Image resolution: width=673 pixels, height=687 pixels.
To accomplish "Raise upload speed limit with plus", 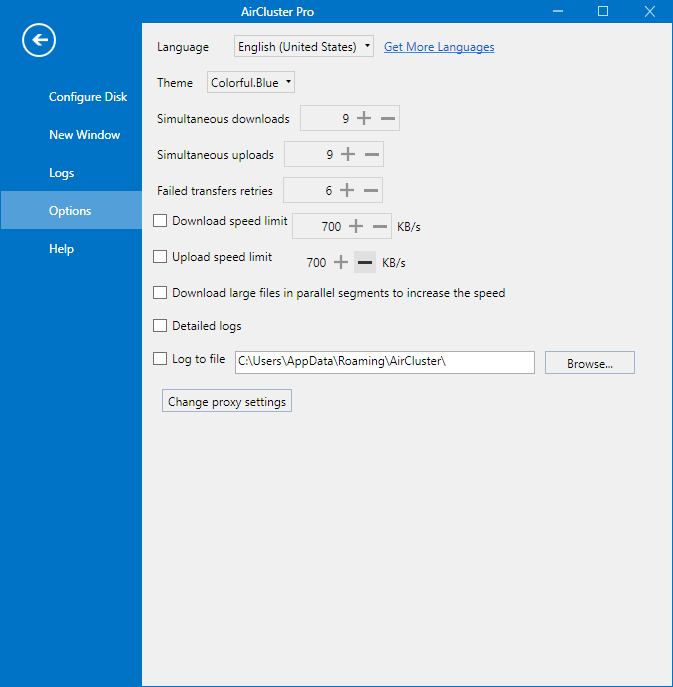I will tap(341, 262).
